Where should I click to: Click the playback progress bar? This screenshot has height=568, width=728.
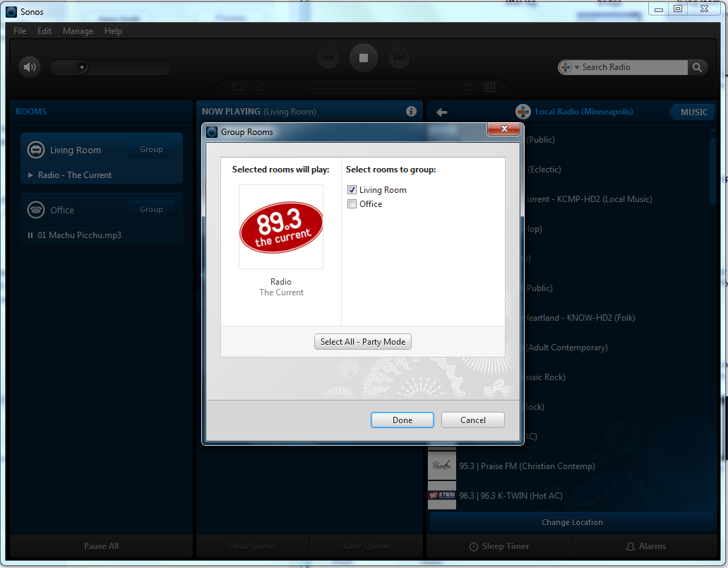click(x=363, y=88)
